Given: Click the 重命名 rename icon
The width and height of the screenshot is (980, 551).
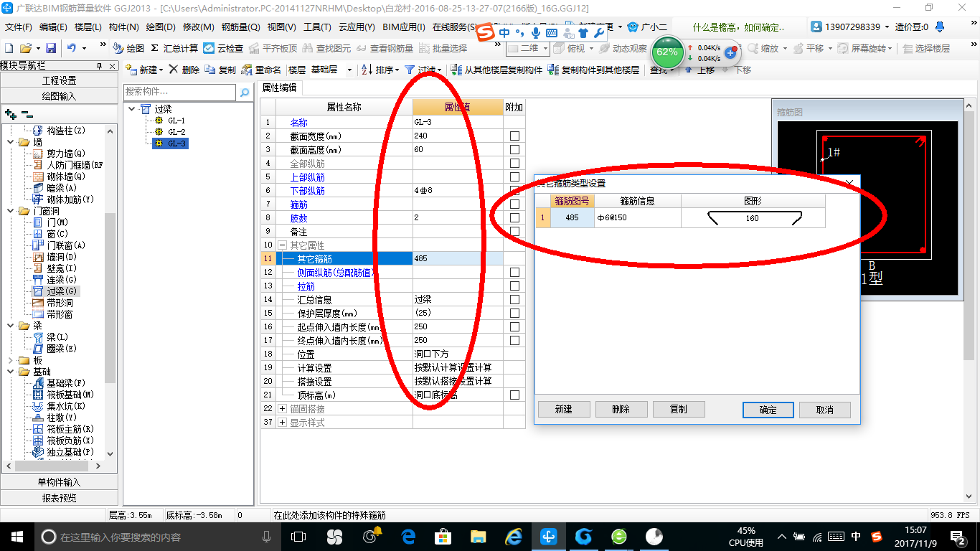Looking at the screenshot, I should tap(247, 70).
